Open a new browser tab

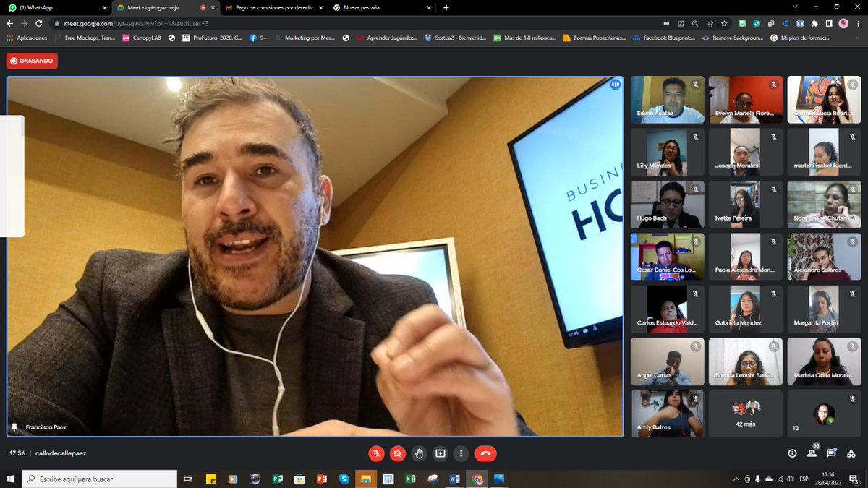click(x=446, y=7)
